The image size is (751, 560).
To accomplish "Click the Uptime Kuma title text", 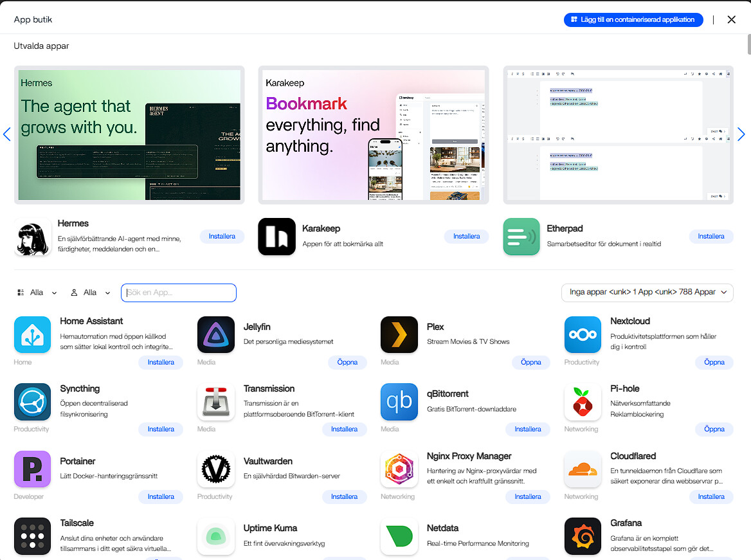I will 270,528.
